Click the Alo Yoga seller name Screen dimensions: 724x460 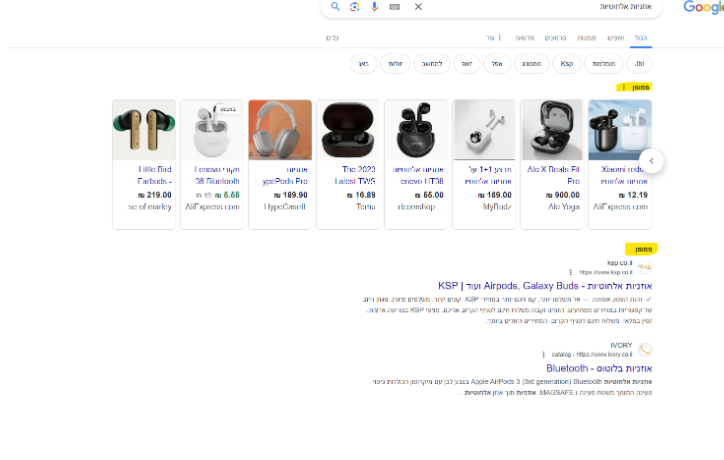[564, 206]
